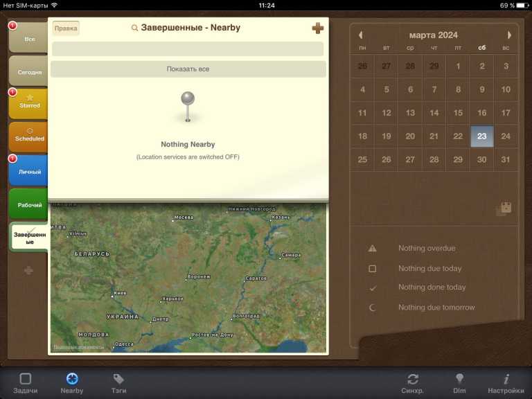Tap the Sync arrows icon

click(413, 379)
